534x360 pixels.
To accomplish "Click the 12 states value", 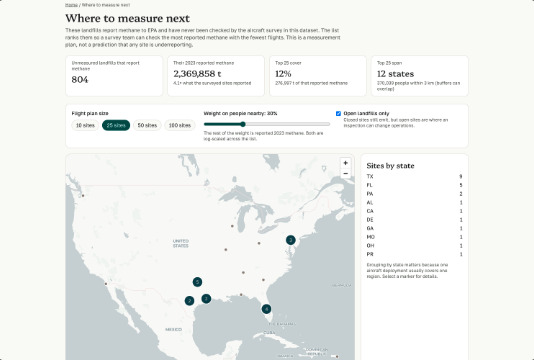I will click(x=395, y=74).
